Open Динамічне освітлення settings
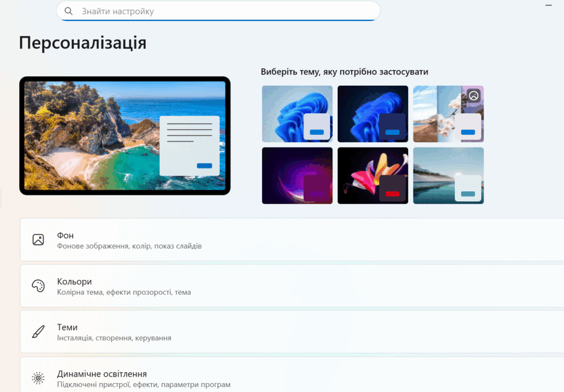Screen dimensions: 564x392 292,375
